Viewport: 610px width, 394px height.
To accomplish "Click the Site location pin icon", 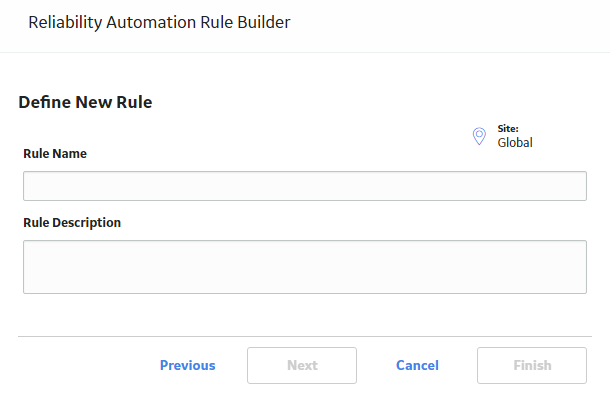I will 479,136.
